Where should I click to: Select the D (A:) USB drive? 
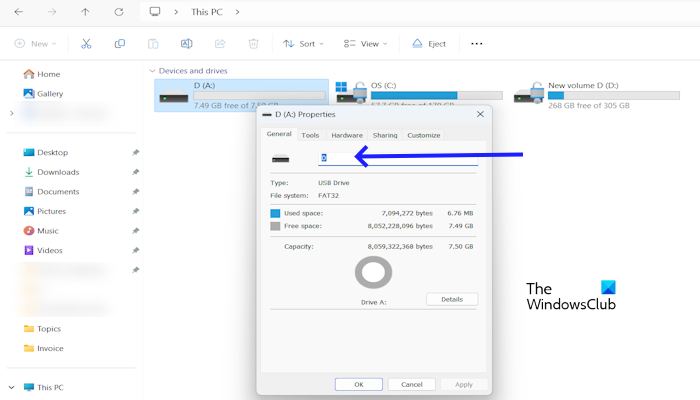242,95
